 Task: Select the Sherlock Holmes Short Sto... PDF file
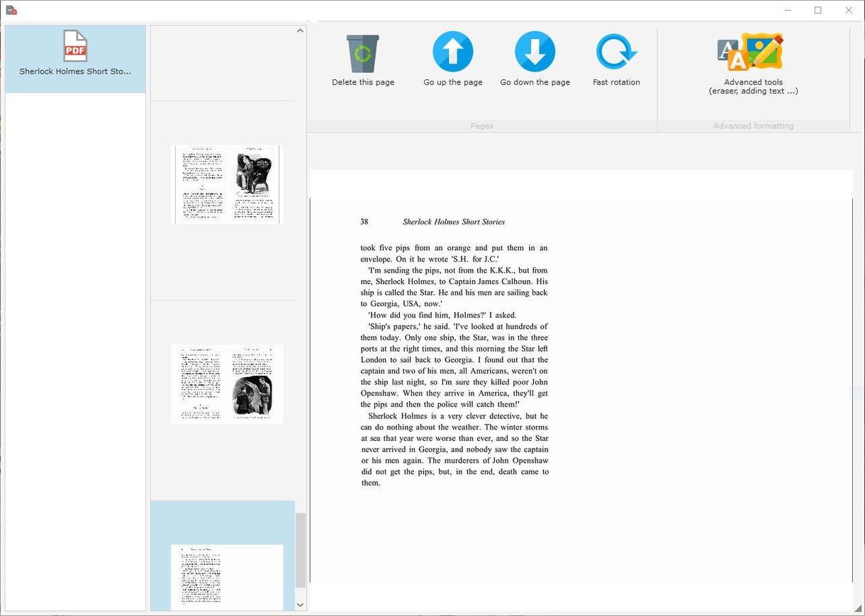coord(75,59)
